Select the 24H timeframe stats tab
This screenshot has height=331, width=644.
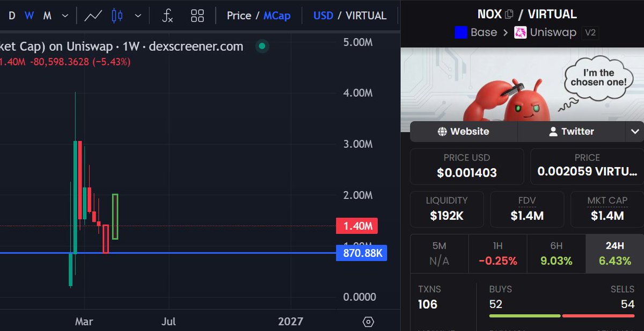(614, 253)
